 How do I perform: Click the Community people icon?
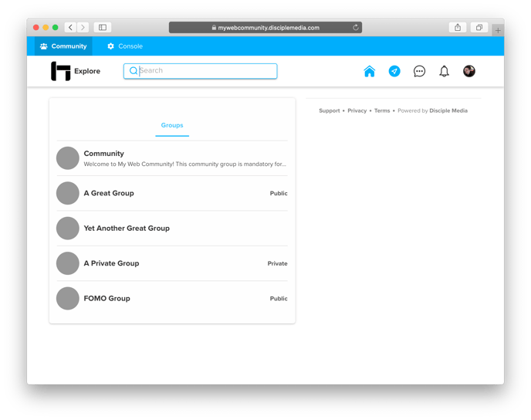point(44,46)
